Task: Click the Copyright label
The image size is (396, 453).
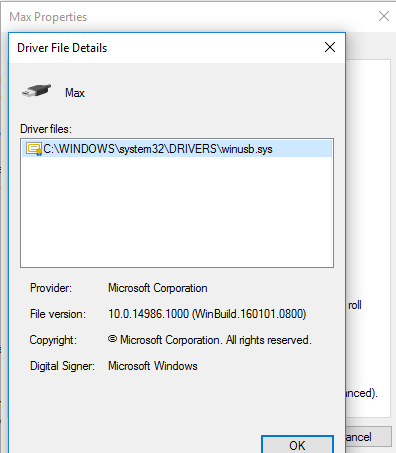Action: point(53,340)
